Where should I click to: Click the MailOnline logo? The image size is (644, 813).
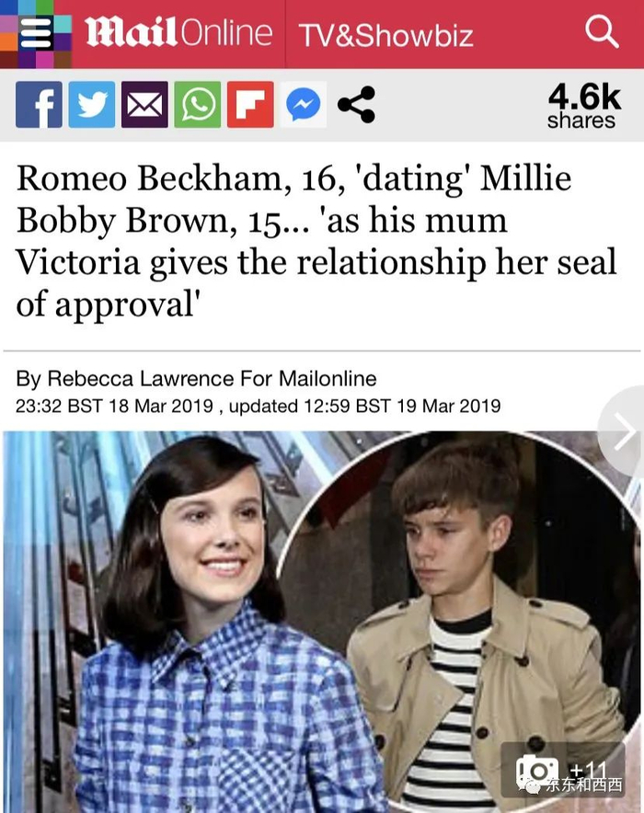pyautogui.click(x=178, y=33)
